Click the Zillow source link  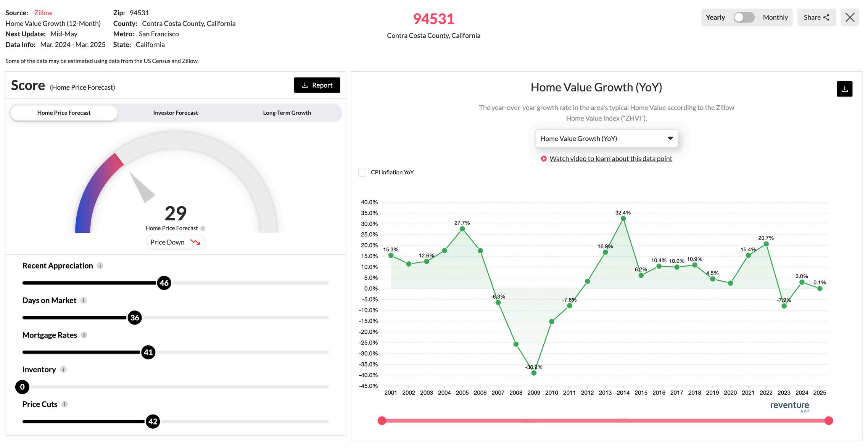click(x=43, y=13)
